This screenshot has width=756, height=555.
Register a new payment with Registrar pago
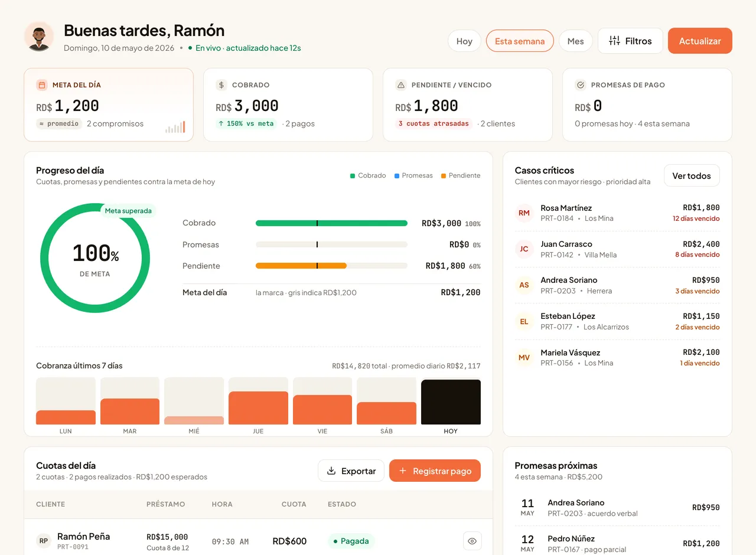pos(435,471)
